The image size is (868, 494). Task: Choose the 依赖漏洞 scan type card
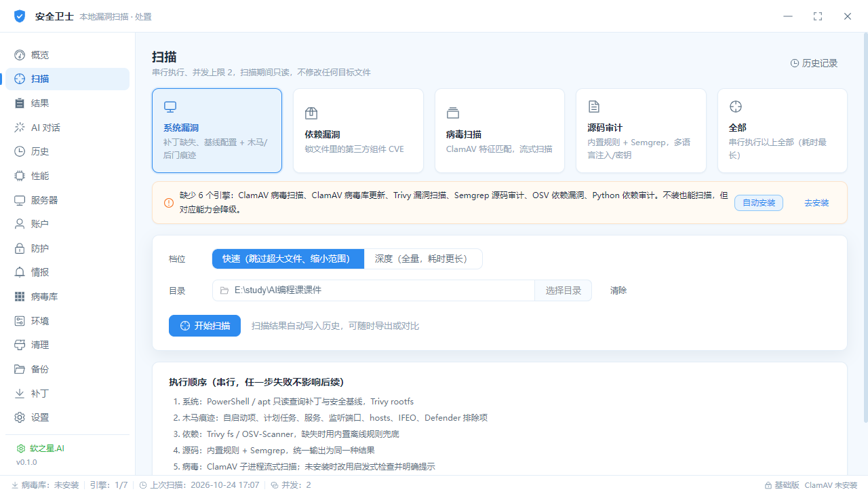pos(358,130)
